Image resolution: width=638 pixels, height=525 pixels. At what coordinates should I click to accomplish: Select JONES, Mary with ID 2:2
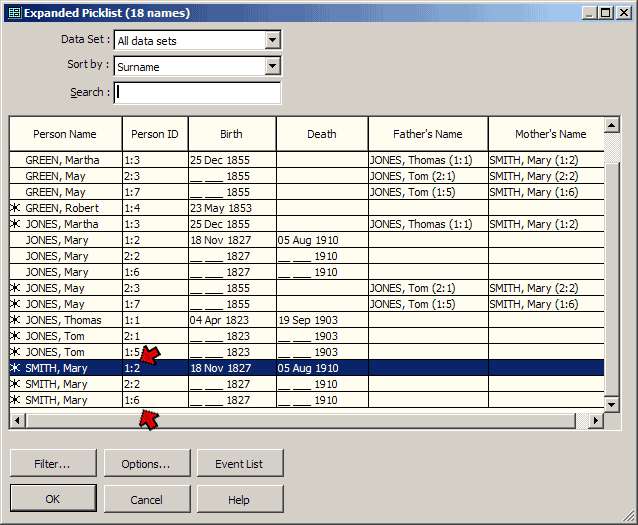tap(307, 256)
